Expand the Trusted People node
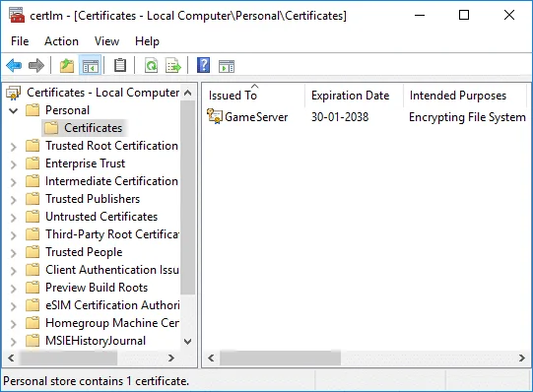The height and width of the screenshot is (392, 533). (13, 253)
